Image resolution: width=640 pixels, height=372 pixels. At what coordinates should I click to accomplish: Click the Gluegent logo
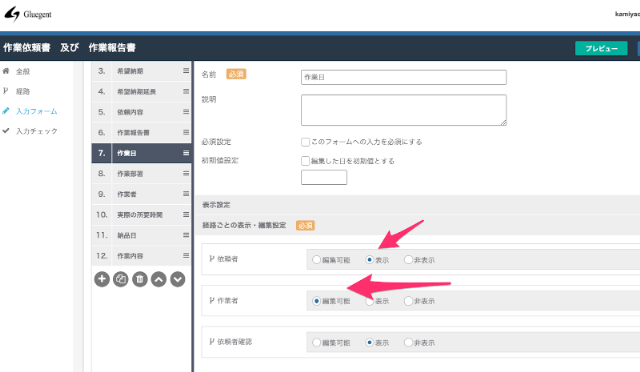point(28,14)
